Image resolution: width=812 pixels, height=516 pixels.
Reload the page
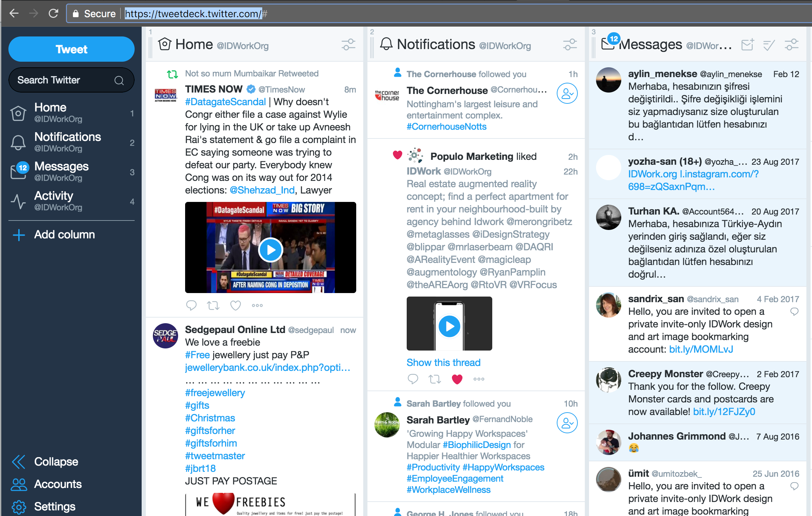[x=53, y=13]
